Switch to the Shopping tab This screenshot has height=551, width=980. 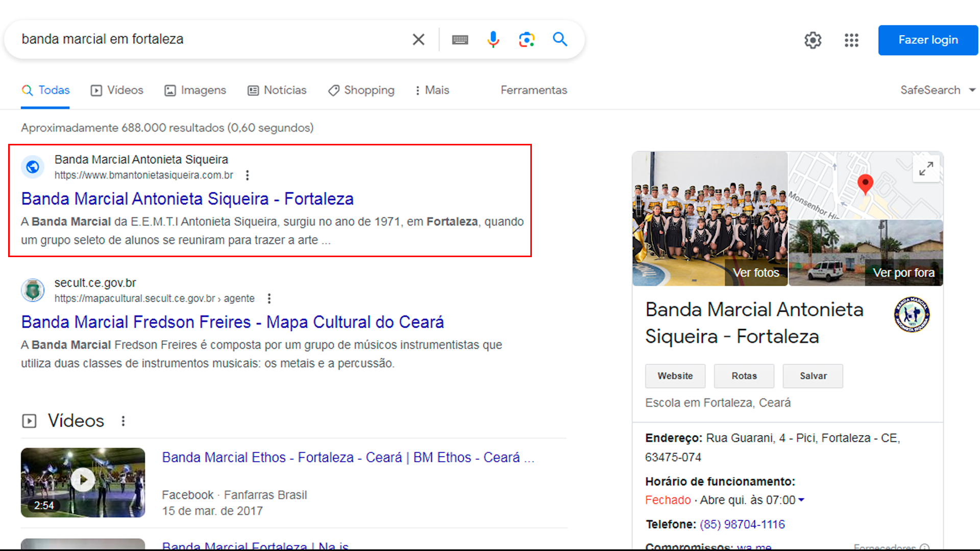pos(361,90)
